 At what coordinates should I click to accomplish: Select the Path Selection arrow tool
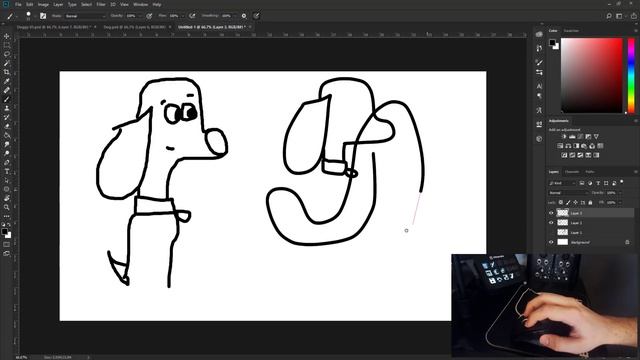pyautogui.click(x=7, y=180)
